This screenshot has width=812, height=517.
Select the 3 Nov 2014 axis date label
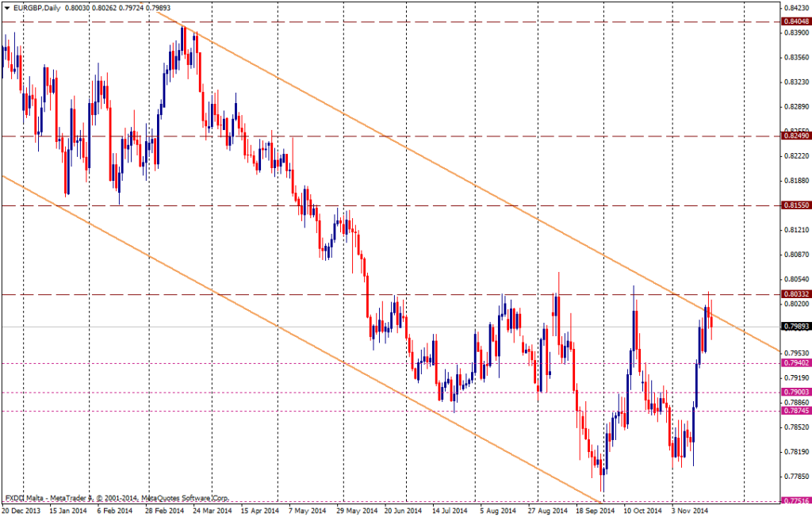click(x=690, y=510)
